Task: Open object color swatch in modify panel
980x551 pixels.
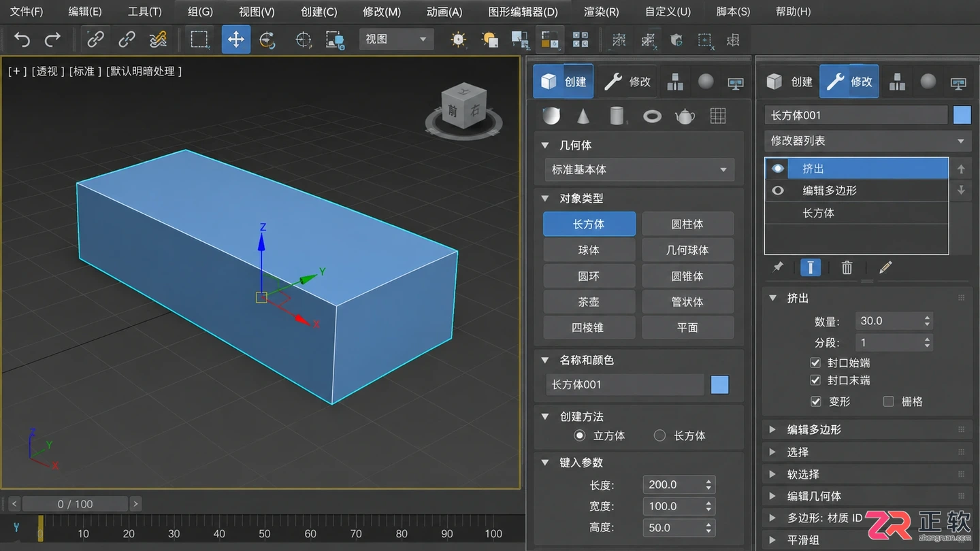Action: click(962, 115)
